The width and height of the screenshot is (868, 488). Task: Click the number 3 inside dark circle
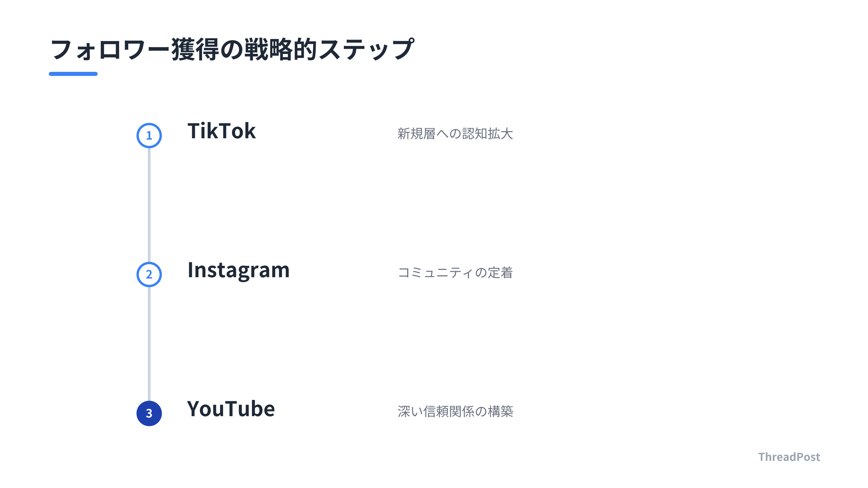point(149,414)
